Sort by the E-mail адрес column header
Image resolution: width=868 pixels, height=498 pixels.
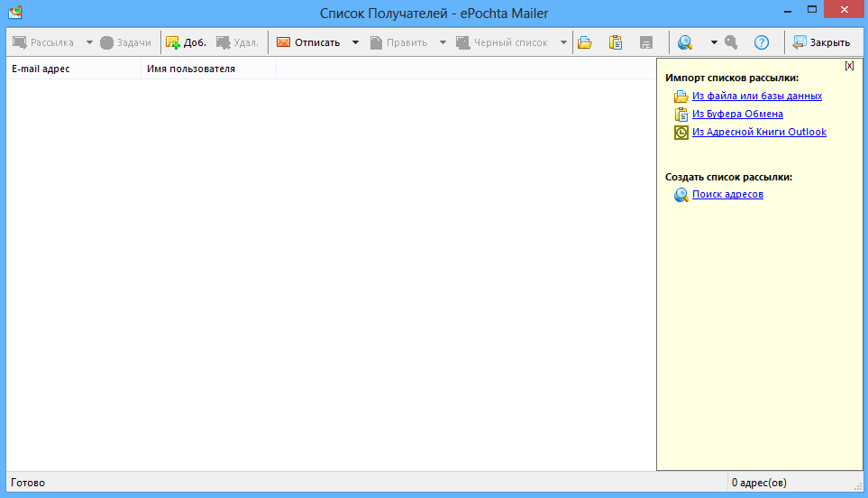[74, 69]
